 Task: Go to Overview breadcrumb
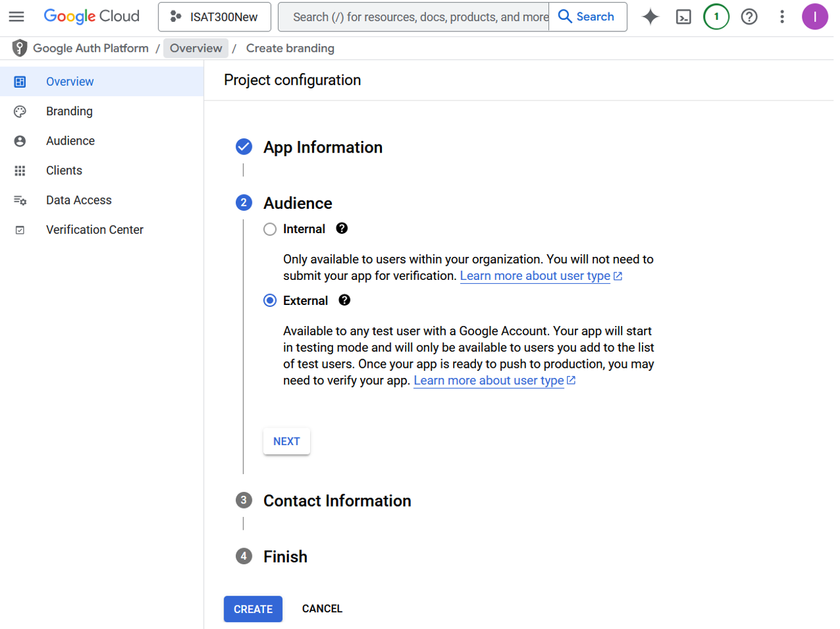[196, 48]
